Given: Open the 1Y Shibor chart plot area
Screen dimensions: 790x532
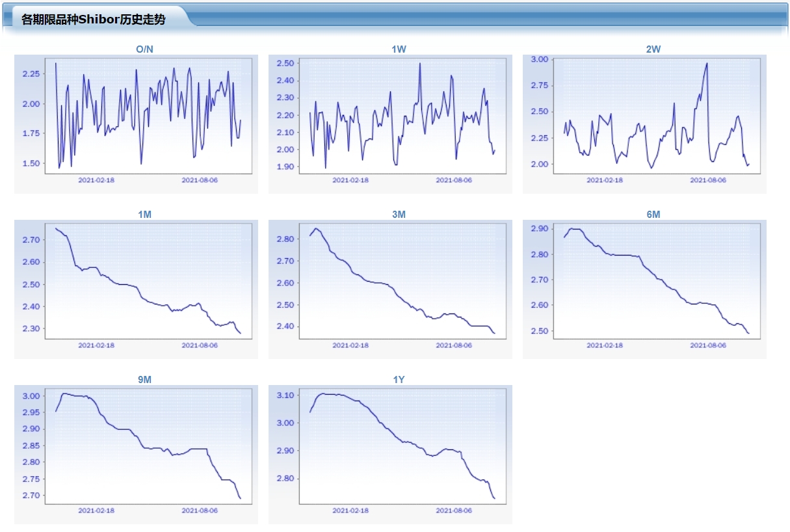Looking at the screenshot, I should click(402, 446).
